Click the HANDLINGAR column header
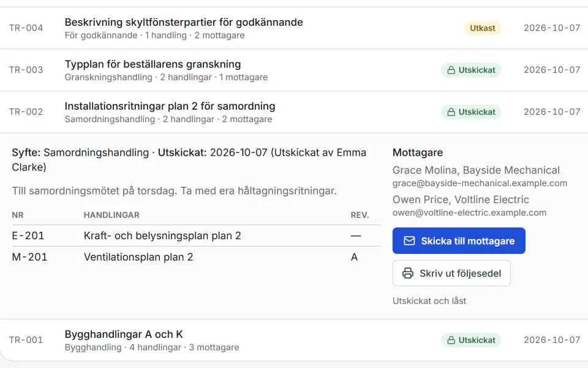 click(x=111, y=215)
